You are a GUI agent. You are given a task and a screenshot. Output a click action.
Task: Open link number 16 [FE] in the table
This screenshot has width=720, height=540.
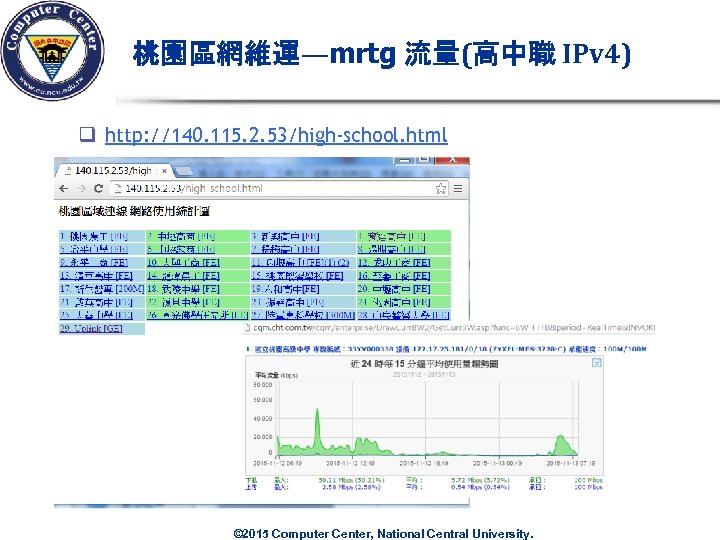tap(394, 276)
